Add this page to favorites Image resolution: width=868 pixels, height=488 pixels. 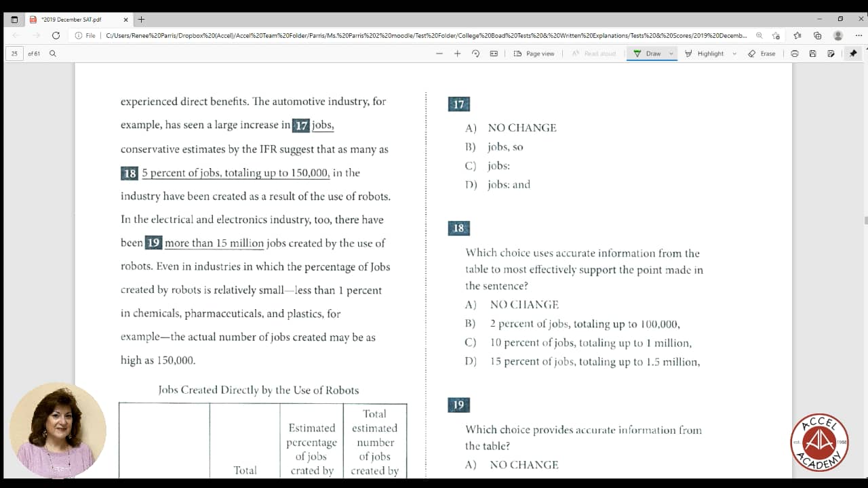(x=776, y=35)
